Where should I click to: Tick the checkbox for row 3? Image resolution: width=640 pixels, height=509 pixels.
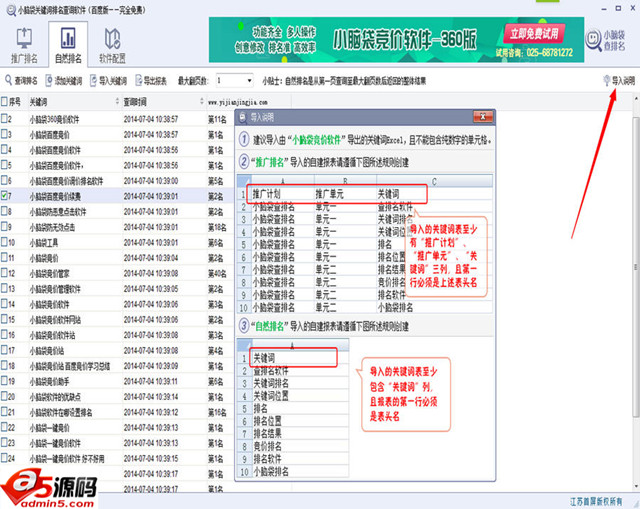pos(4,134)
